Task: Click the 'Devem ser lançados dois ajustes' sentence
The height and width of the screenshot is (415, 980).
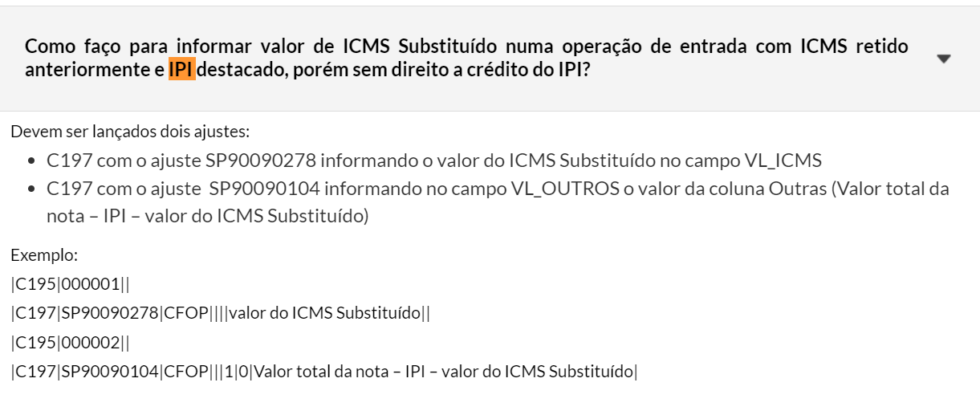Action: (130, 131)
